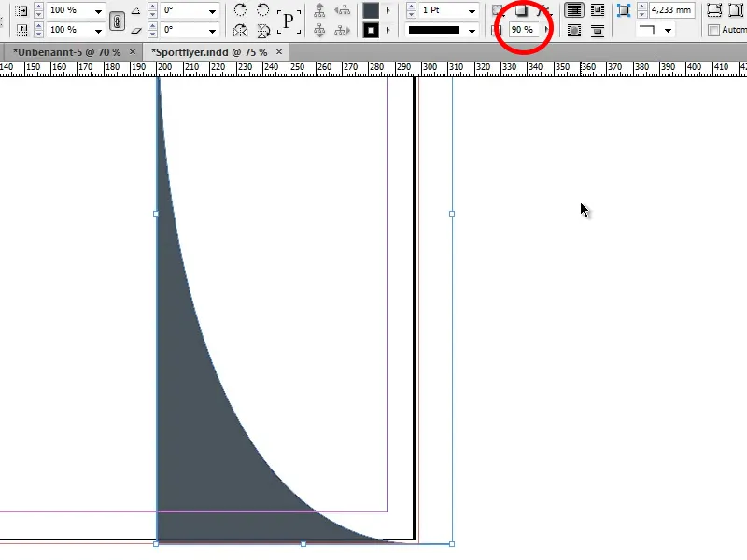Viewport: 747px width, 560px height.
Task: Select wrap around bounding box
Action: pos(598,10)
